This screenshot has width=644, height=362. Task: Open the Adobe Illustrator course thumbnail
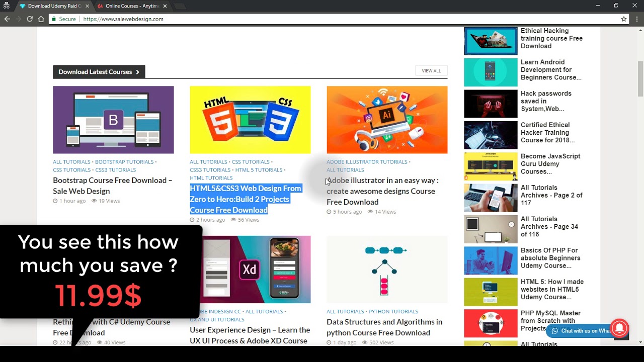point(387,120)
